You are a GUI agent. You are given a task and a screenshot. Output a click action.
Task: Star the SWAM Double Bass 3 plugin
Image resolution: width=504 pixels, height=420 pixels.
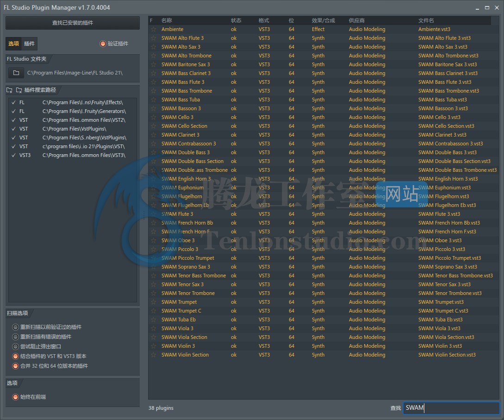point(153,152)
